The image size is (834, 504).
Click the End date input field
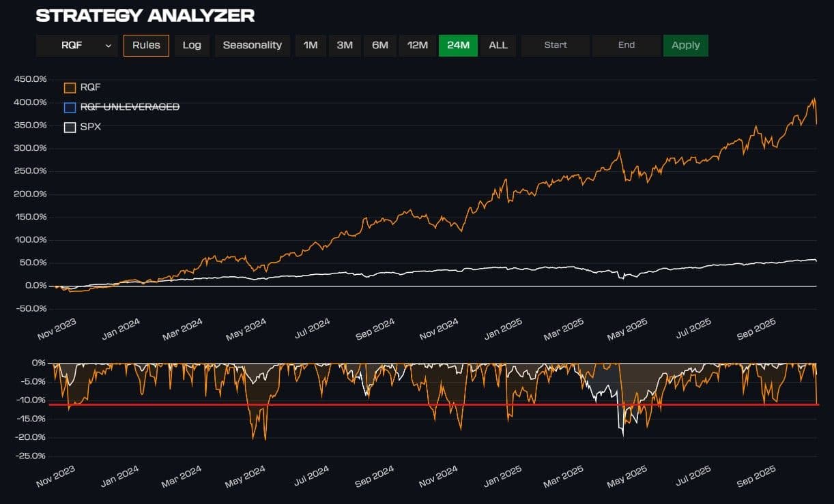coord(626,46)
